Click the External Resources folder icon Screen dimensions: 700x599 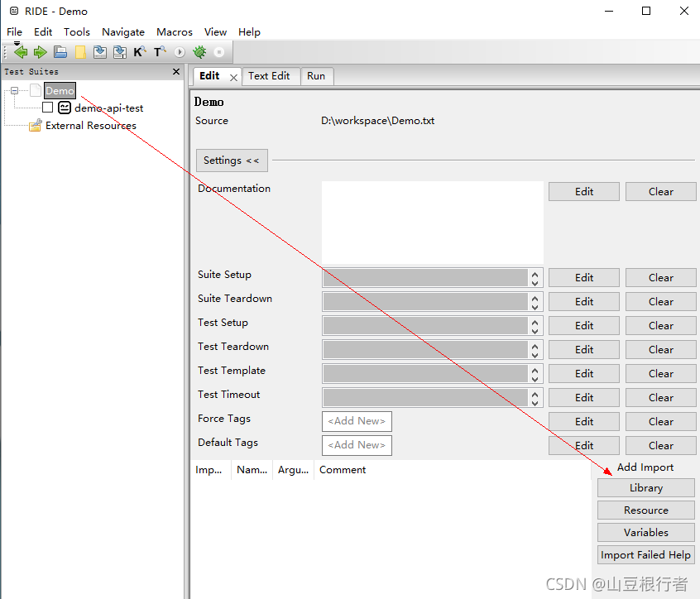click(x=36, y=126)
